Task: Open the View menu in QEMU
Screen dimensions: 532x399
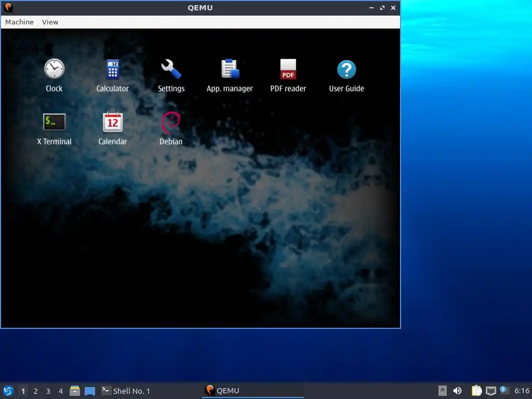Action: [x=50, y=22]
